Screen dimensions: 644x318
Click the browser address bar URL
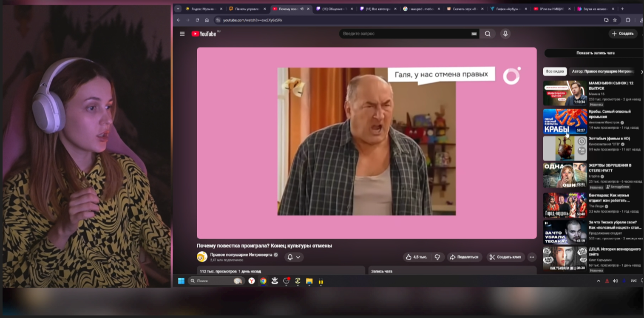tap(253, 20)
